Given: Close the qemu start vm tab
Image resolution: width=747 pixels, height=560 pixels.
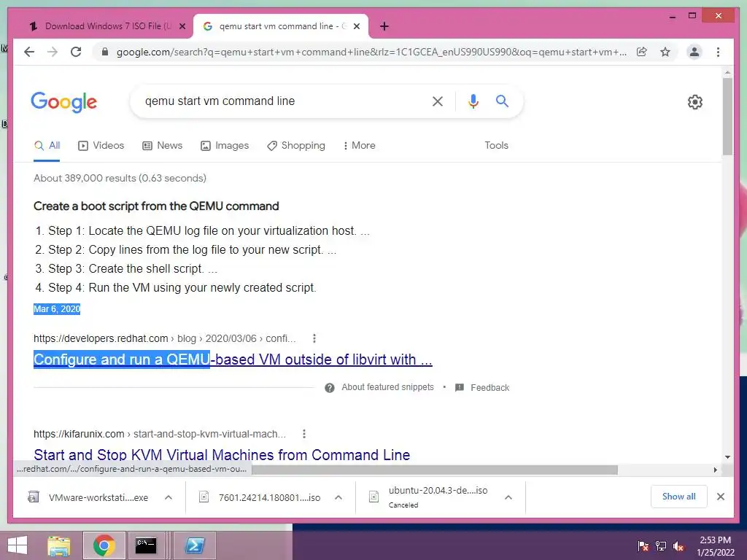Looking at the screenshot, I should pyautogui.click(x=356, y=26).
